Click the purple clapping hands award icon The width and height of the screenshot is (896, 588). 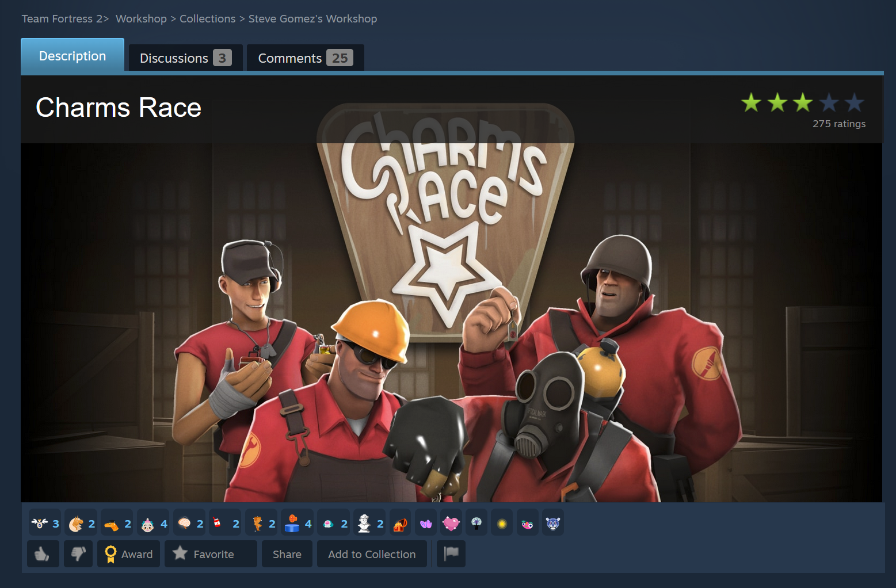(426, 523)
